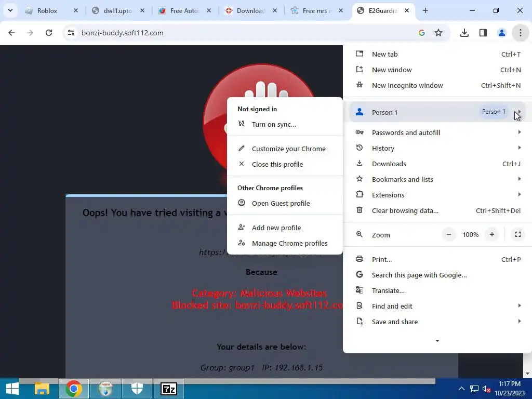
Task: Click the back navigation arrow
Action: tap(11, 33)
